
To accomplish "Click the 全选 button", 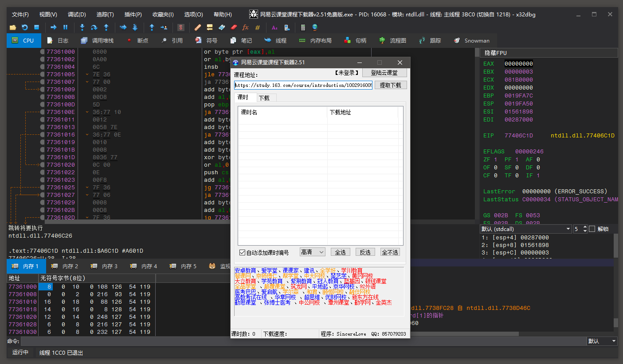I will click(x=340, y=252).
